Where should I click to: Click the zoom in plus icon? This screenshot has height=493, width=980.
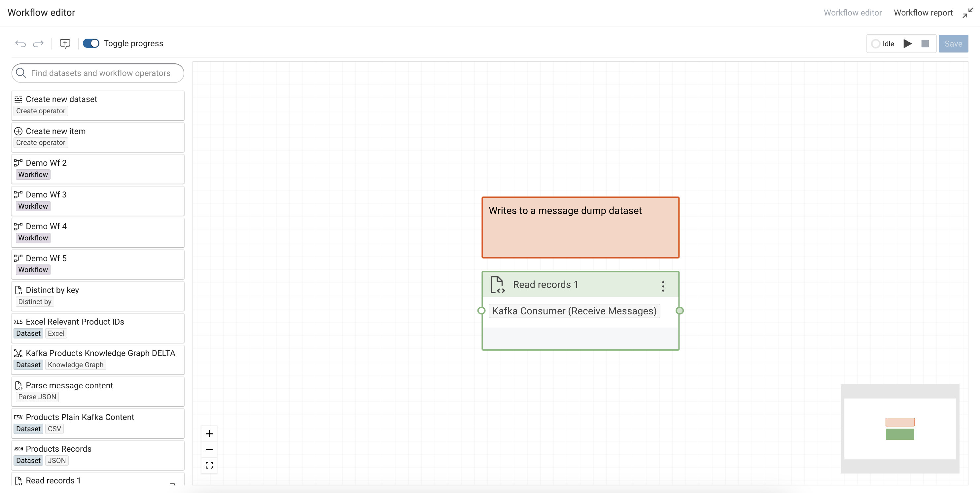click(209, 434)
